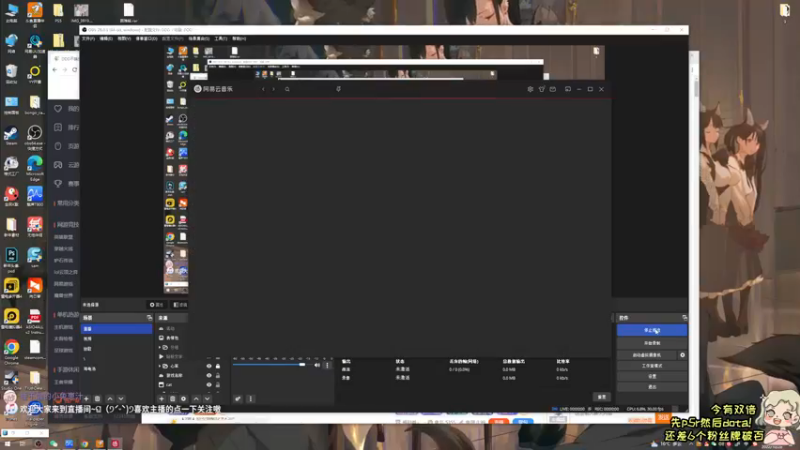Image resolution: width=800 pixels, height=450 pixels.
Task: Hide the 'cat' window capture source
Action: point(209,385)
